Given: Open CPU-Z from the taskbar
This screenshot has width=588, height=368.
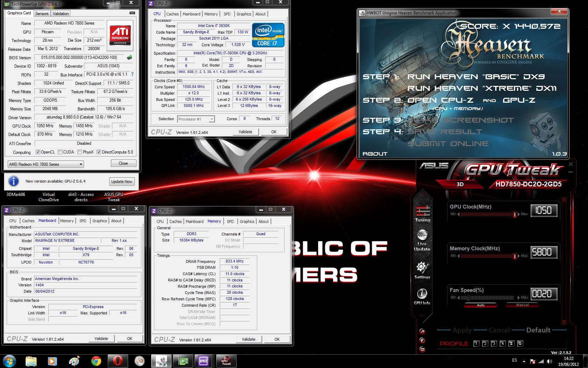Looking at the screenshot, I should coord(203,361).
